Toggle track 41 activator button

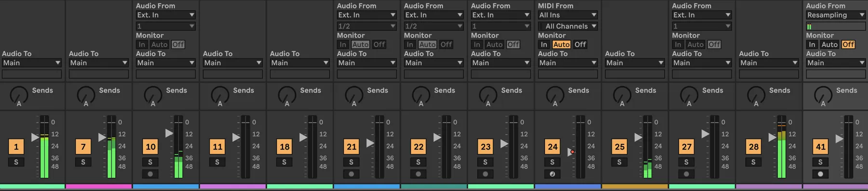coord(821,147)
